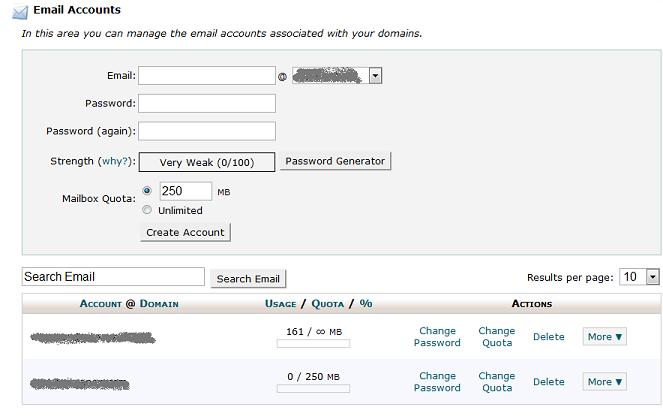Viewport: 663px width, 416px height.
Task: Open the email domain dropdown
Action: click(x=375, y=75)
